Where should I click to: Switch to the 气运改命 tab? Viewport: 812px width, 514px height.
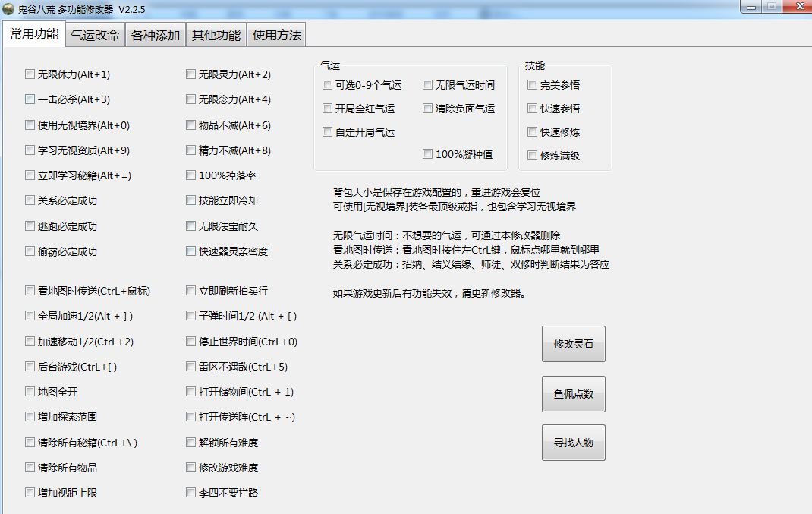pos(95,35)
